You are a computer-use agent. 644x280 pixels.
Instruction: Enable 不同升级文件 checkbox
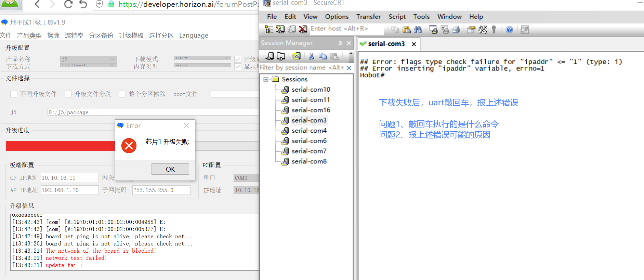click(14, 94)
